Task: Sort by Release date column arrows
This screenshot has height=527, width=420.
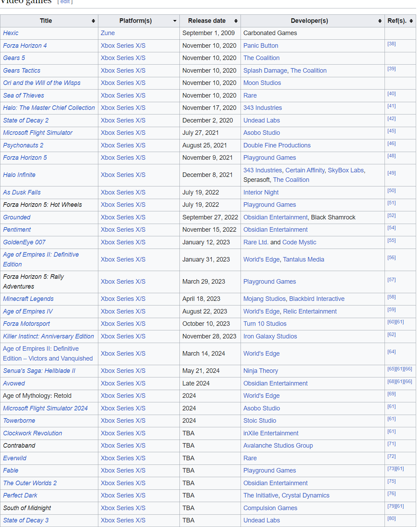Action: click(x=236, y=21)
